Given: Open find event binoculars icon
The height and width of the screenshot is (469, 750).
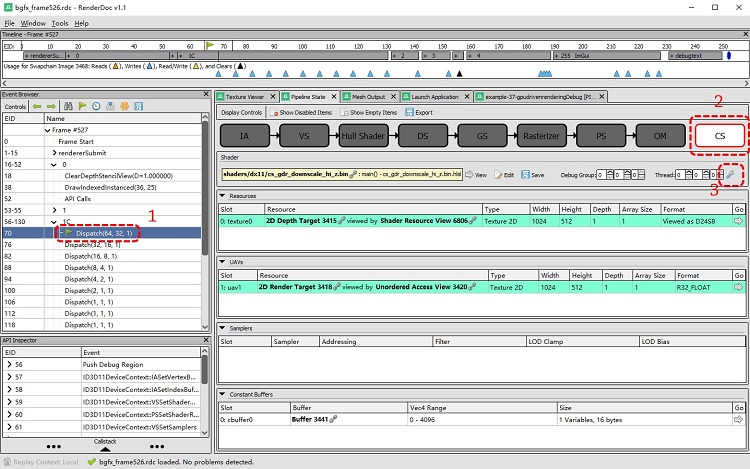Looking at the screenshot, I should (68, 106).
